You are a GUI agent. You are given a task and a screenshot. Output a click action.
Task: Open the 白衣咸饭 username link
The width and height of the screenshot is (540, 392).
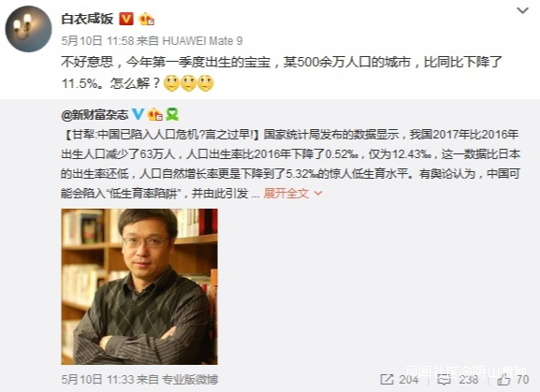point(87,19)
